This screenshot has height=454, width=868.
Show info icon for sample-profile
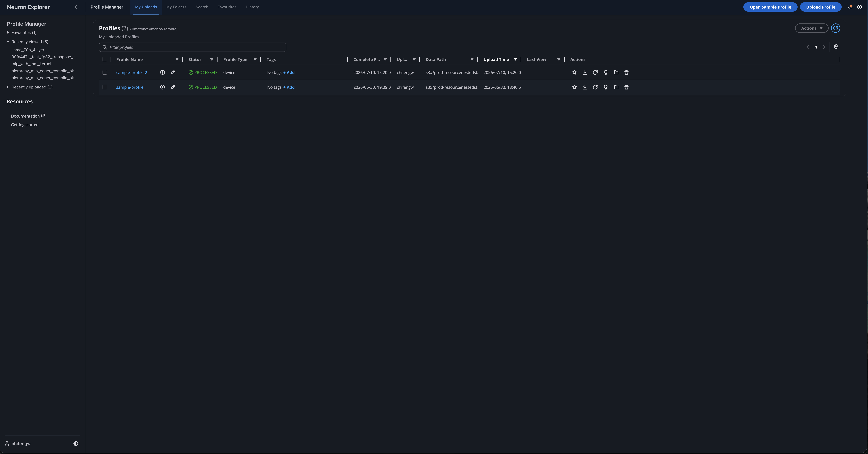pos(162,87)
